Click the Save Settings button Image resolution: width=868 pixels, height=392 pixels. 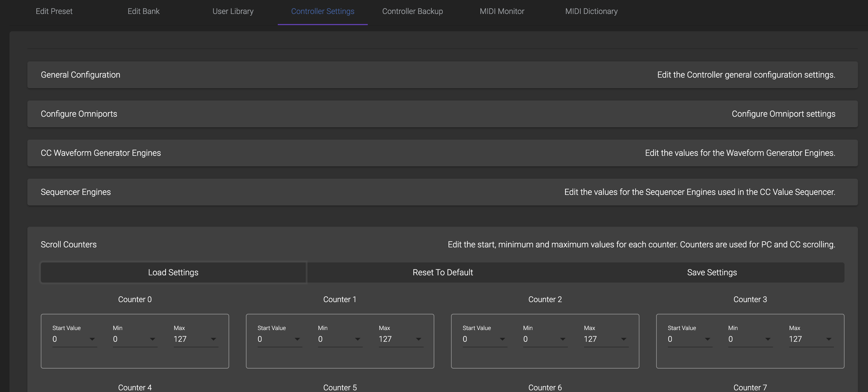click(x=712, y=273)
